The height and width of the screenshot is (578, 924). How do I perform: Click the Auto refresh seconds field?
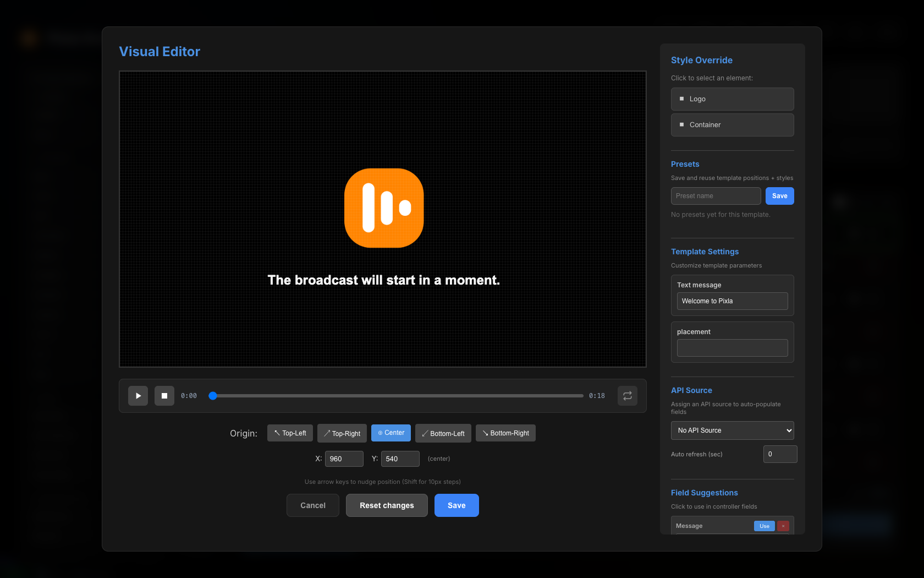(x=780, y=454)
